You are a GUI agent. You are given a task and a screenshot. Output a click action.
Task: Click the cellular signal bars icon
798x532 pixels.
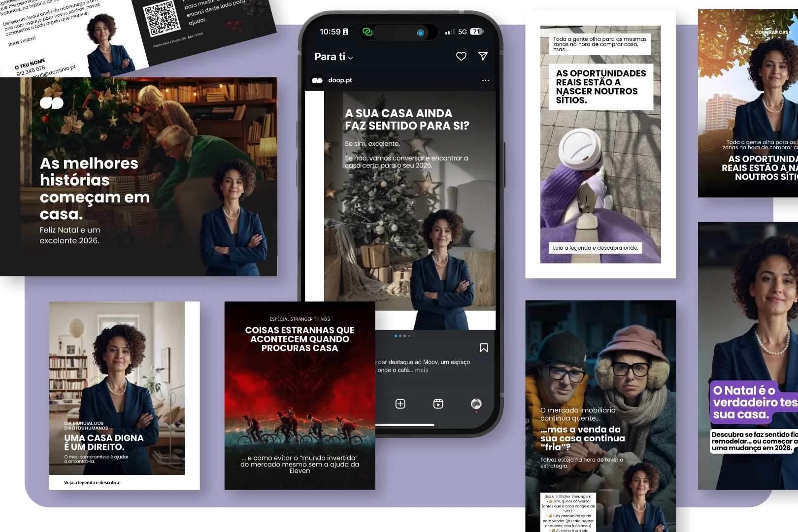(x=449, y=32)
